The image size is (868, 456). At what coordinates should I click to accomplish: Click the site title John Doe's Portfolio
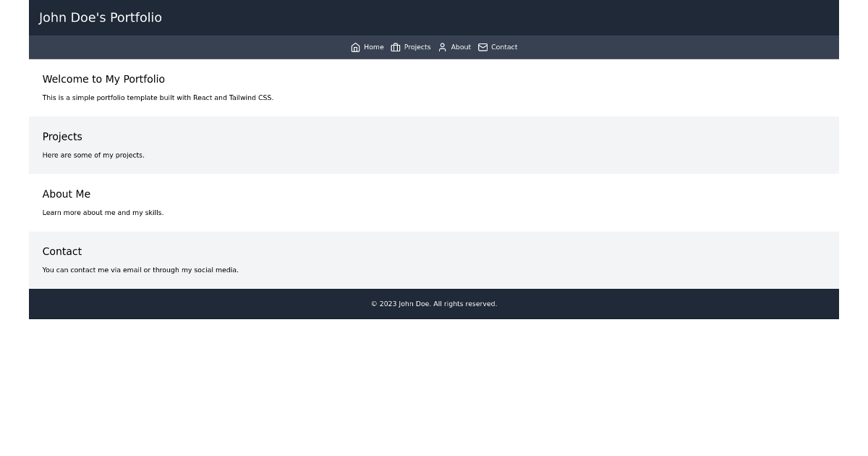coord(100,17)
